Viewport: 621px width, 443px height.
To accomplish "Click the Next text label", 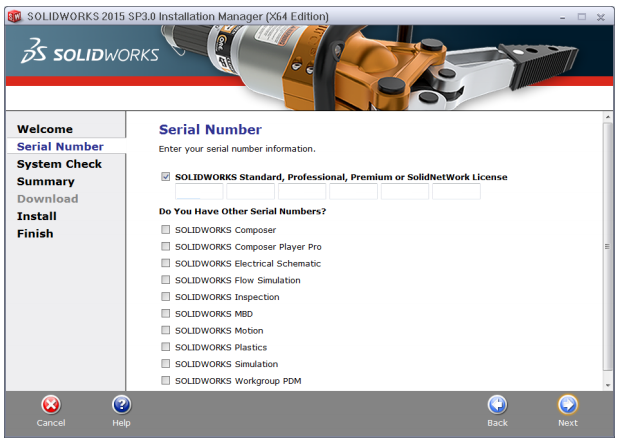I will [x=568, y=423].
